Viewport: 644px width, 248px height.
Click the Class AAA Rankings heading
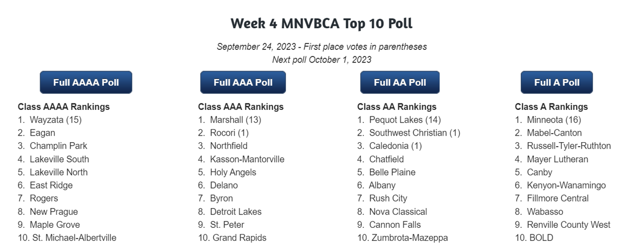click(241, 107)
